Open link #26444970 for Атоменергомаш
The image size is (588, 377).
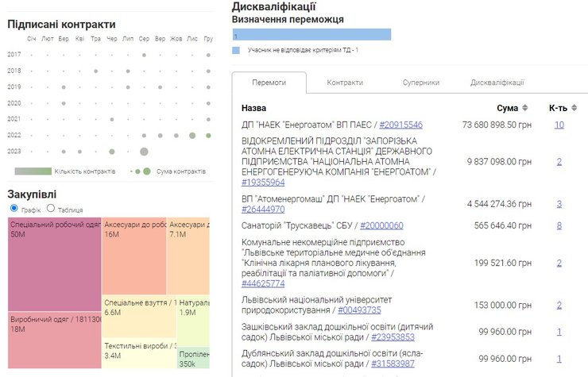coord(263,210)
